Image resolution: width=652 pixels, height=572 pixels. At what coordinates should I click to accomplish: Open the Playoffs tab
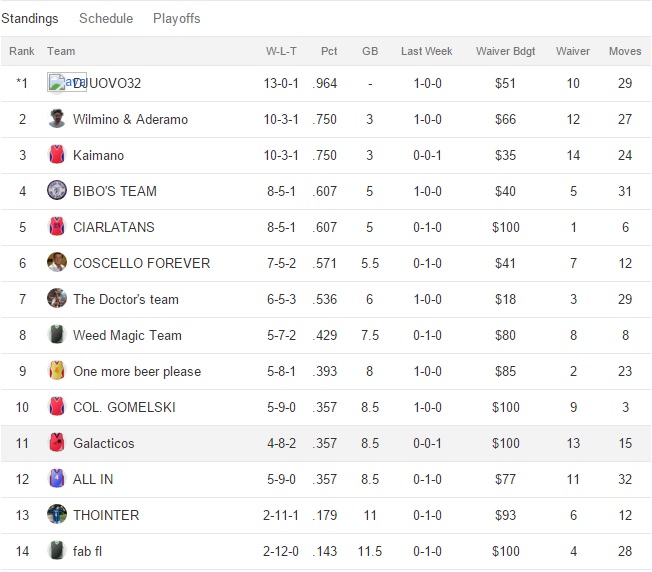pos(176,18)
